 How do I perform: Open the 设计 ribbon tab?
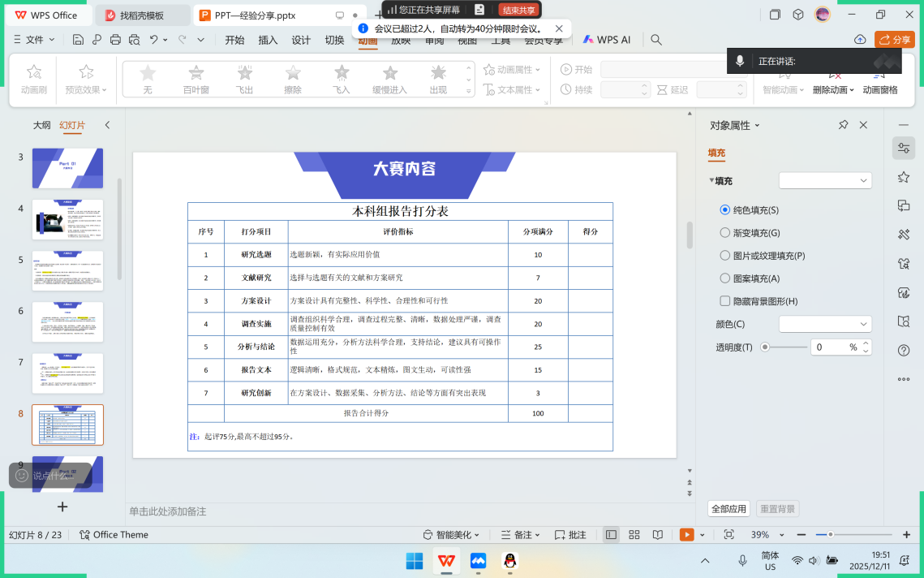click(301, 40)
